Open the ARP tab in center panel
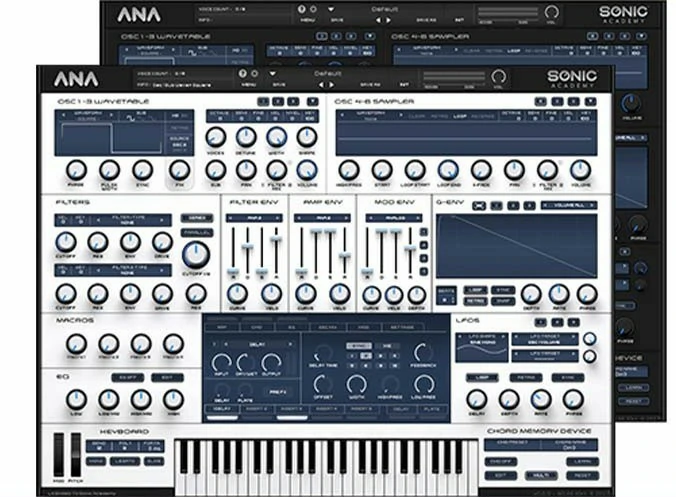 coord(222,328)
